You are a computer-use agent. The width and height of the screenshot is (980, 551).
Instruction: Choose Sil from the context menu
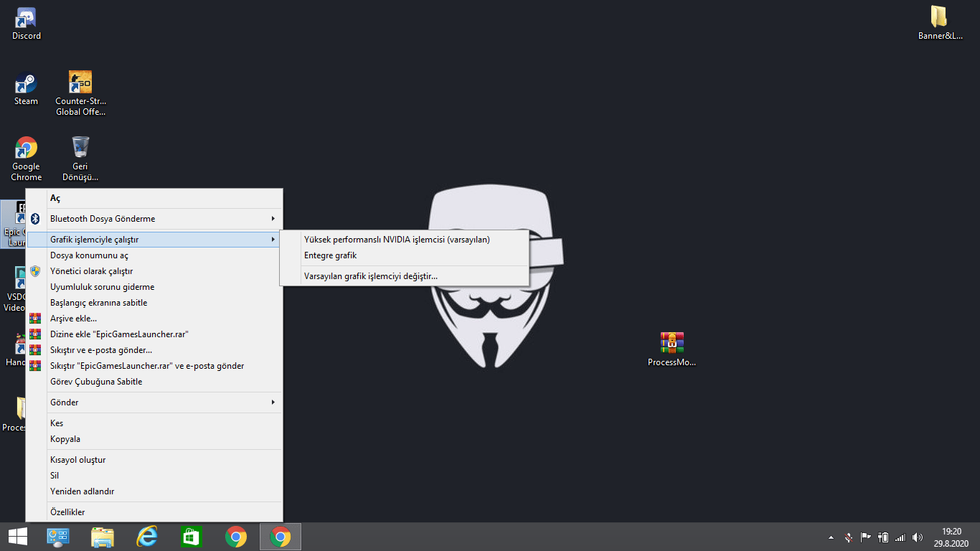coord(154,476)
